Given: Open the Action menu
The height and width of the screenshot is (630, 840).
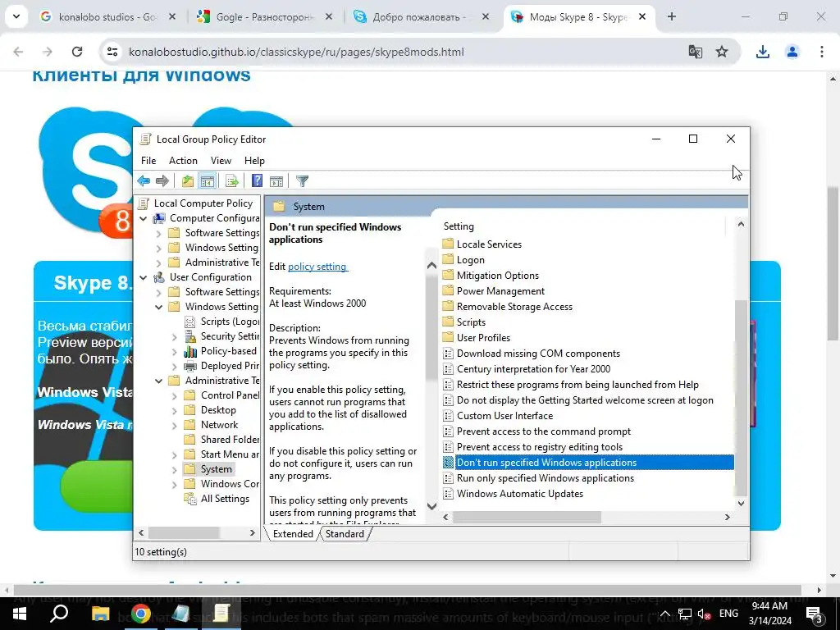Looking at the screenshot, I should (x=183, y=161).
